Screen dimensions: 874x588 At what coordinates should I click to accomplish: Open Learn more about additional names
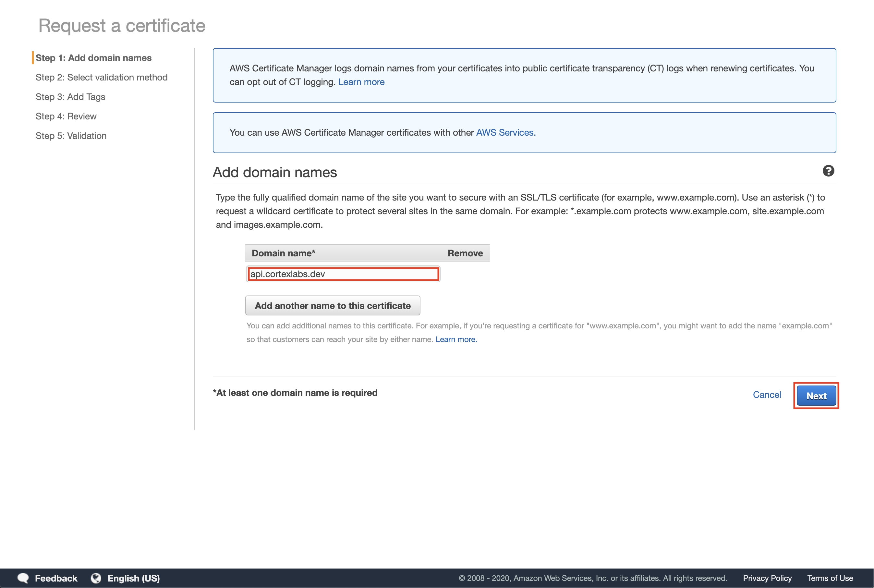tap(456, 339)
